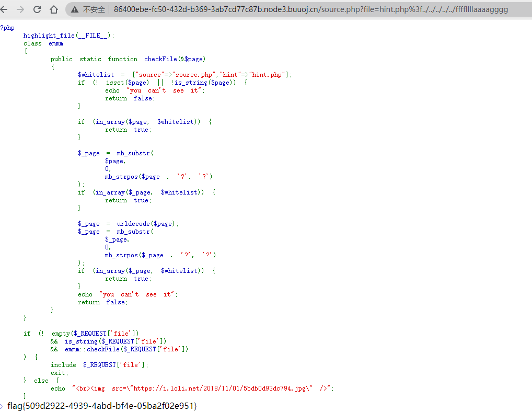Click the "class emmm" declaration text
The image size is (532, 412).
[x=43, y=43]
